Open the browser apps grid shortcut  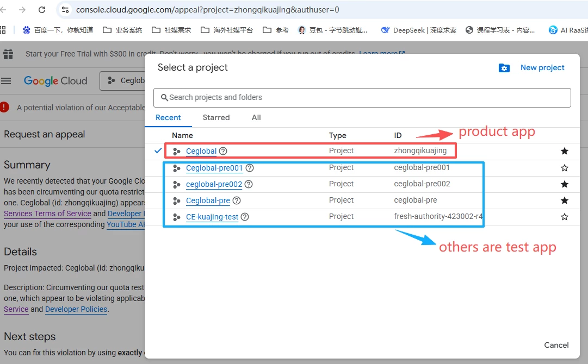pos(3,30)
